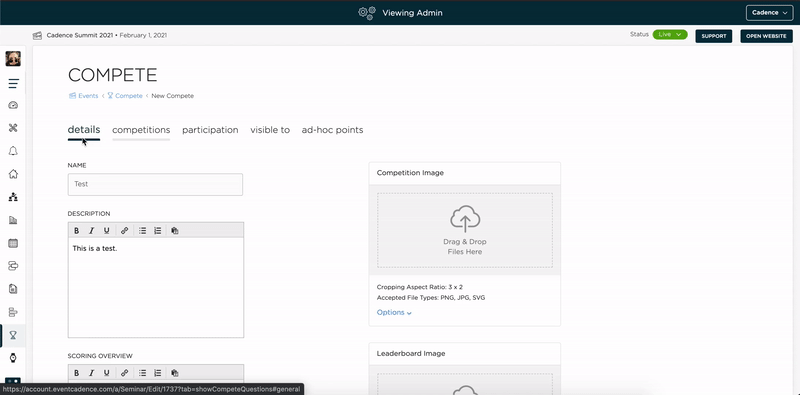Open the bar chart reports icon in the sidebar
The height and width of the screenshot is (395, 800).
pyautogui.click(x=13, y=220)
